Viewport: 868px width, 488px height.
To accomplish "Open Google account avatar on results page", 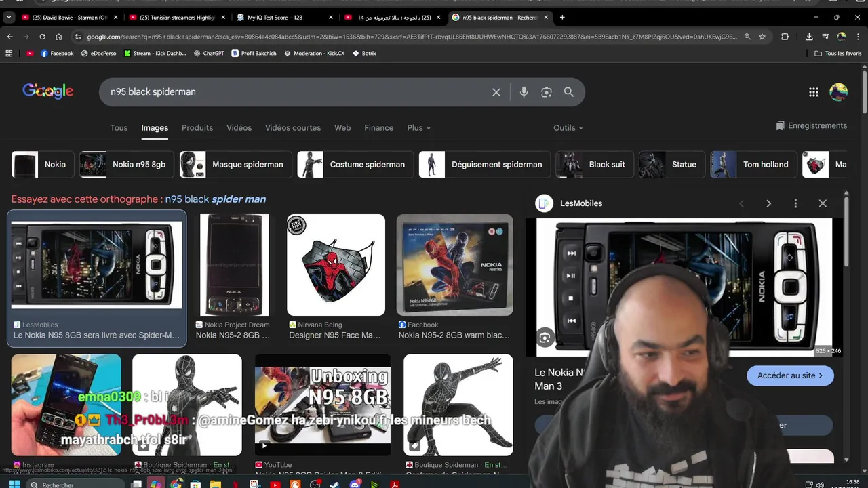I will (839, 92).
